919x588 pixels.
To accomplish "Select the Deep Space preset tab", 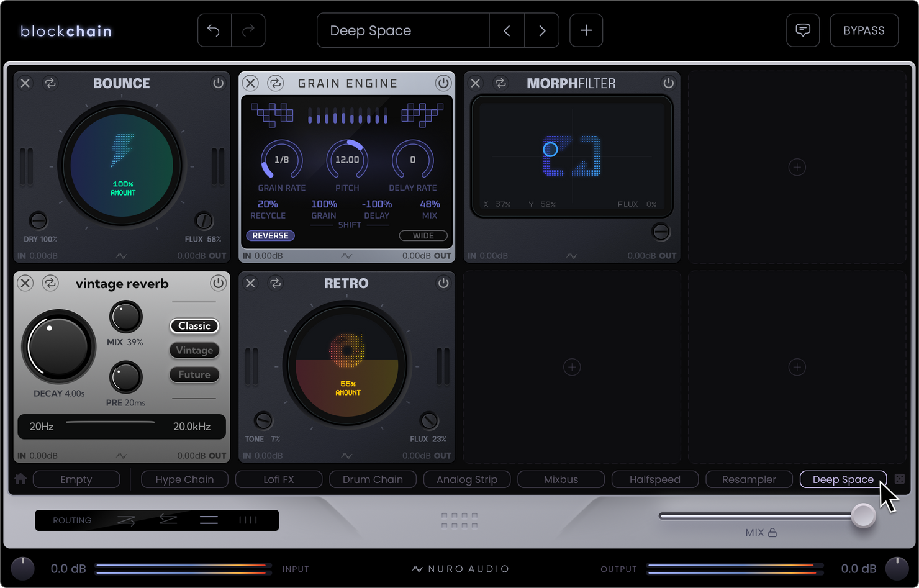I will (x=843, y=479).
